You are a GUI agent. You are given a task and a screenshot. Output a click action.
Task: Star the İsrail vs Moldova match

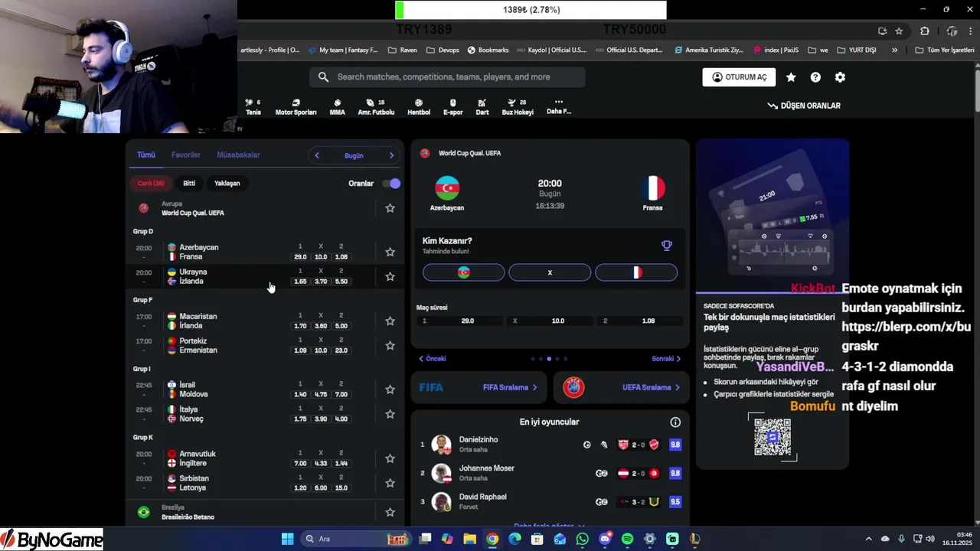pyautogui.click(x=390, y=390)
